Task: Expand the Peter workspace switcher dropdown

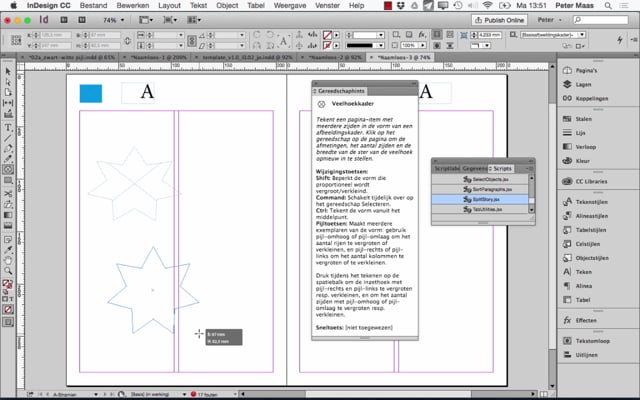Action: click(x=550, y=20)
